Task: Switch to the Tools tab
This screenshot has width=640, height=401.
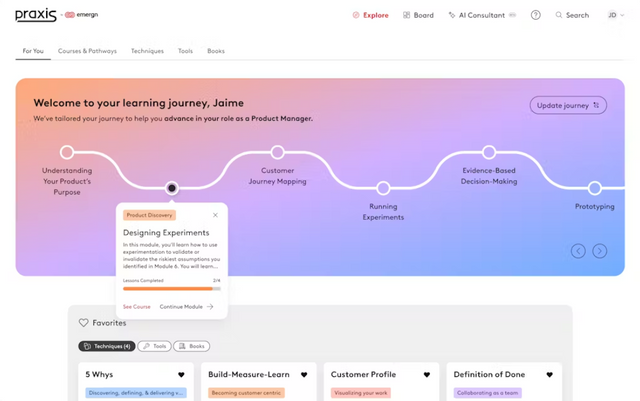Action: [185, 51]
